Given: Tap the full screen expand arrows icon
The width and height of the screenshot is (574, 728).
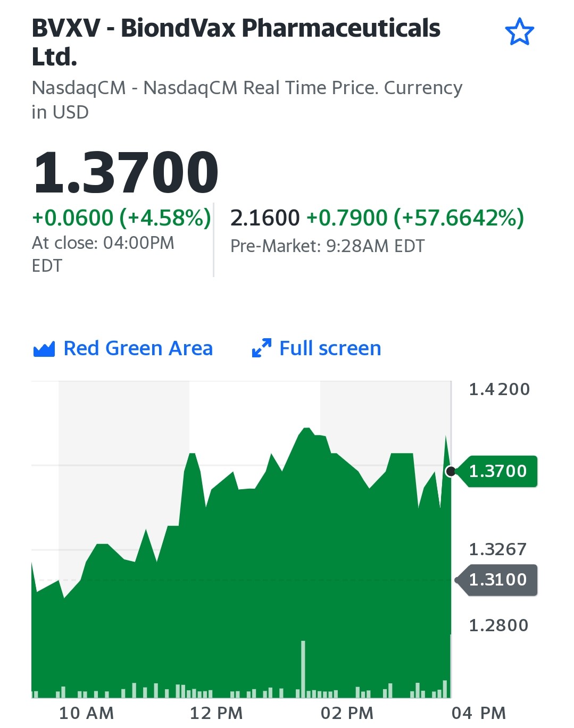Looking at the screenshot, I should click(x=261, y=348).
